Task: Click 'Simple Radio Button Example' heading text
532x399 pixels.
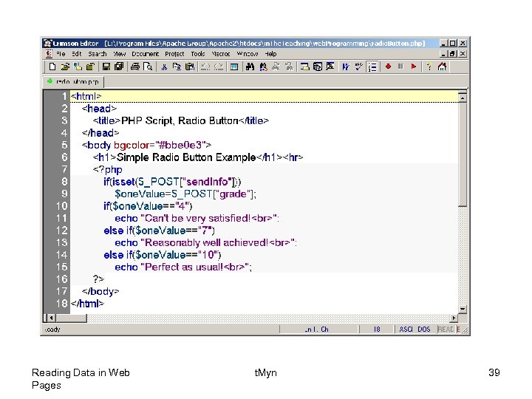Action: pos(186,157)
